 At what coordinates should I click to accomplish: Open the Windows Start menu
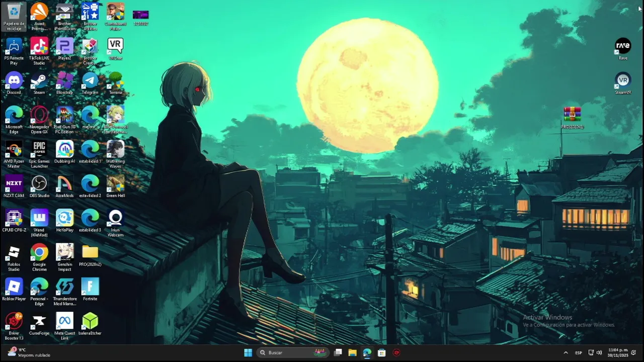click(x=248, y=352)
